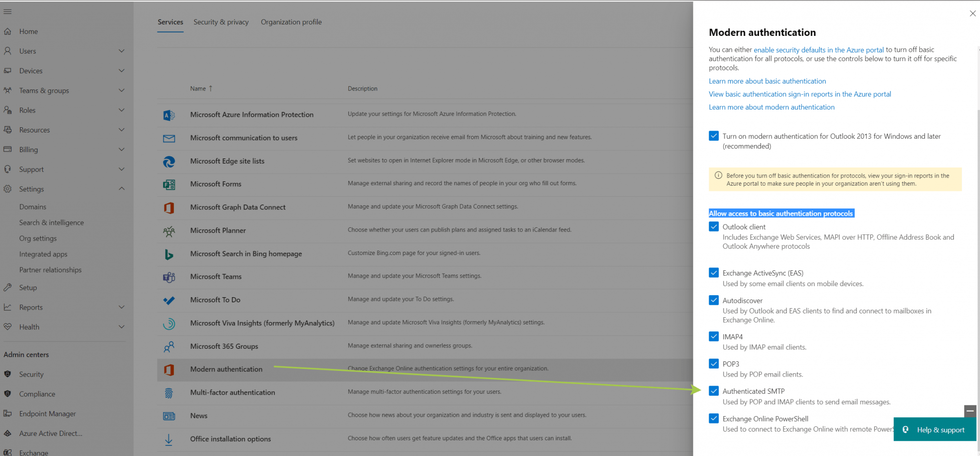980x456 pixels.
Task: Open the News service row
Action: pos(425,416)
